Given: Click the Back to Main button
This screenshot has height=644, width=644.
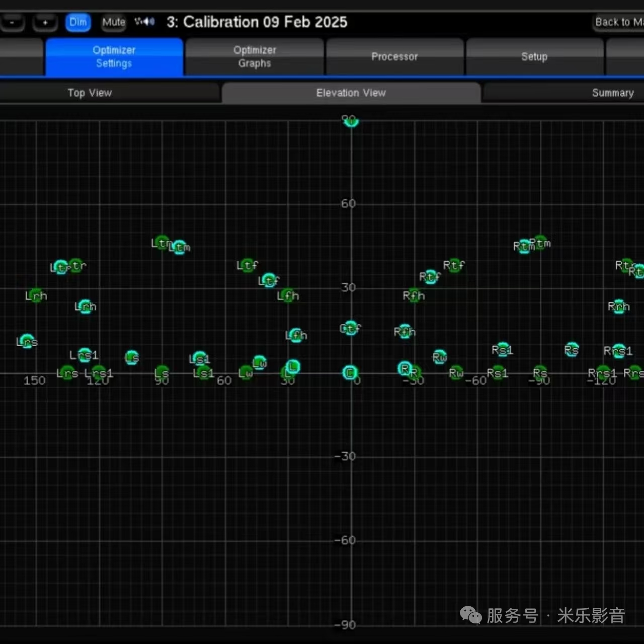Looking at the screenshot, I should [619, 22].
